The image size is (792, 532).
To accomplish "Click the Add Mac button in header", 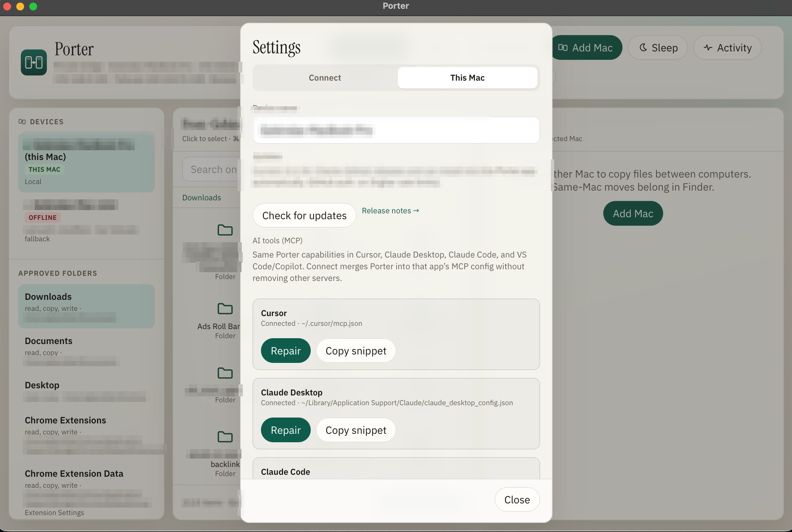I will tap(587, 47).
